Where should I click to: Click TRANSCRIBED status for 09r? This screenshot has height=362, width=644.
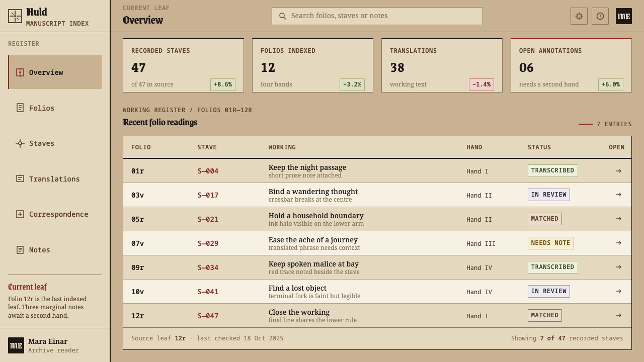tap(552, 267)
